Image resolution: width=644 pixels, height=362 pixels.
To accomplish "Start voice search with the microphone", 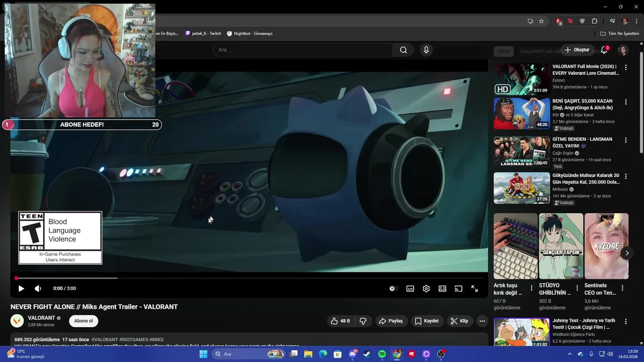I will coord(426,50).
